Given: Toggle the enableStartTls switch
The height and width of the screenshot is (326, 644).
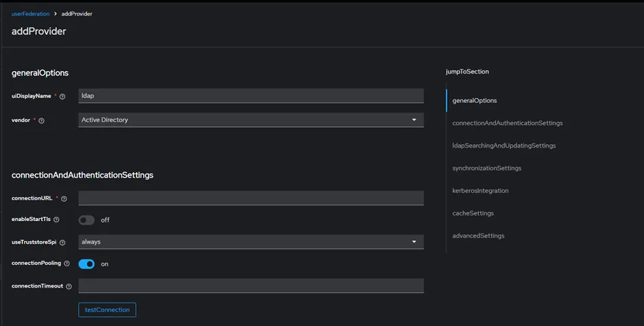Looking at the screenshot, I should click(x=86, y=220).
